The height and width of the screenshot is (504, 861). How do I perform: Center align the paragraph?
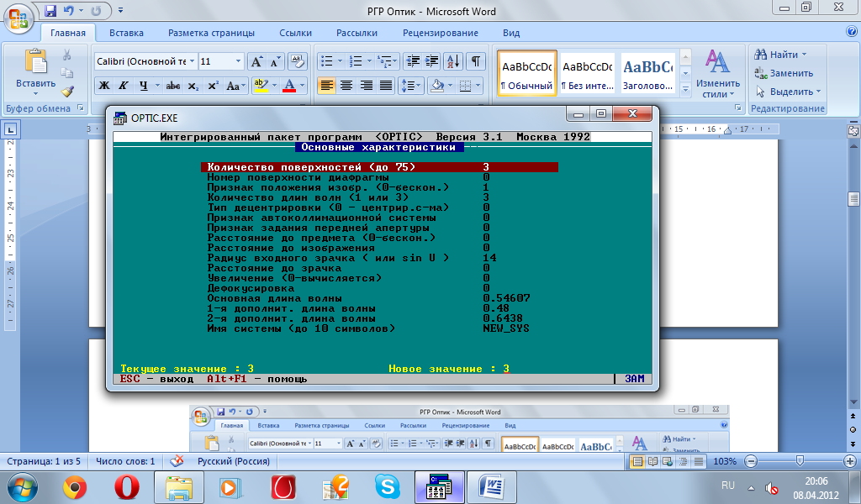point(346,86)
